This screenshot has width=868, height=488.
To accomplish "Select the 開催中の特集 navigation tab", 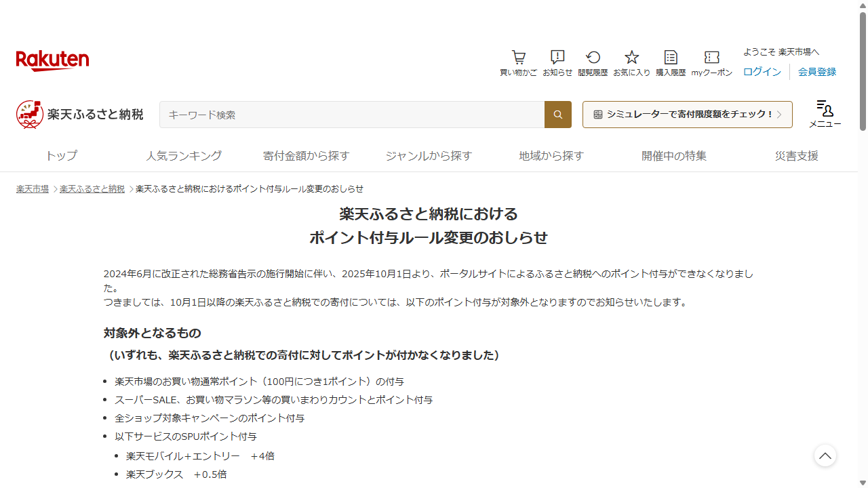I will pos(674,156).
